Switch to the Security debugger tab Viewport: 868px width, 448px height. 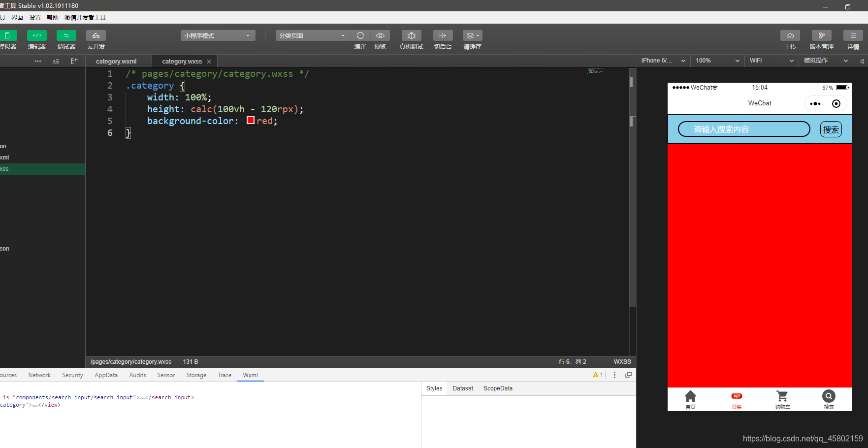click(72, 375)
